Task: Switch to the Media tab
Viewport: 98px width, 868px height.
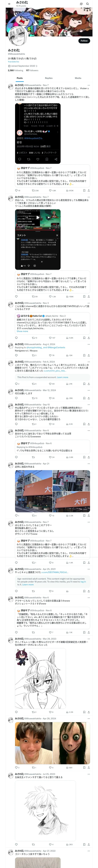Action: 78,78
